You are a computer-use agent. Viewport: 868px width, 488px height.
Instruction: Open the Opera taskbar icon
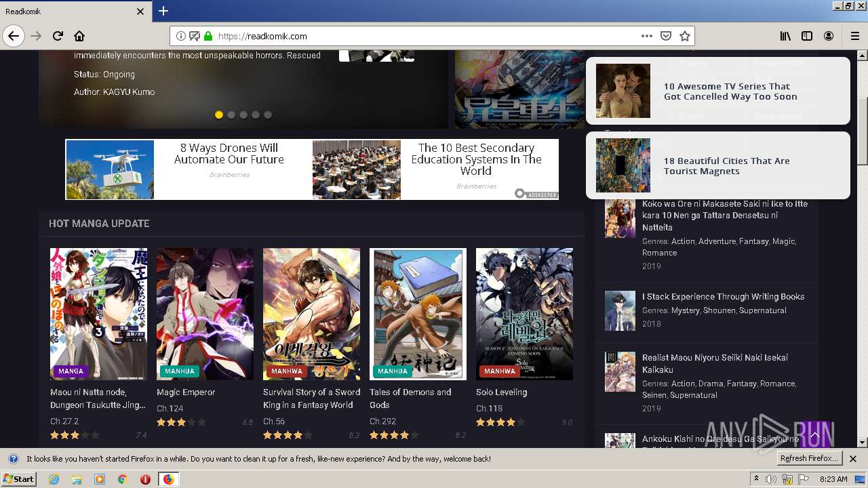tap(145, 479)
